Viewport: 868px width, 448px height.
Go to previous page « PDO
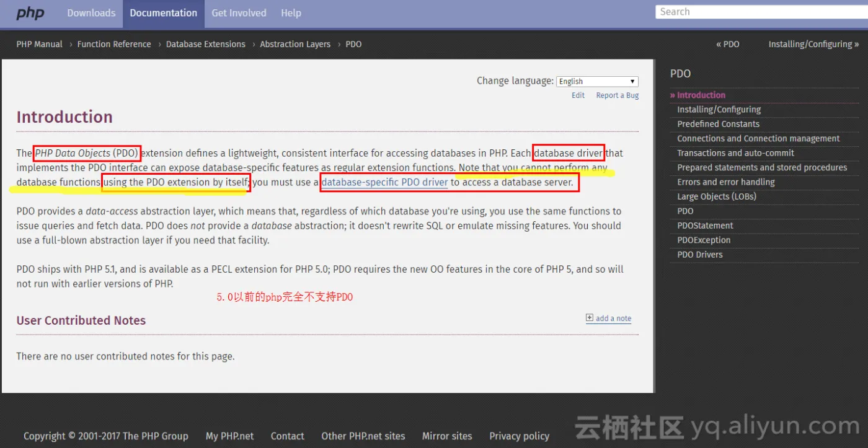pos(728,44)
